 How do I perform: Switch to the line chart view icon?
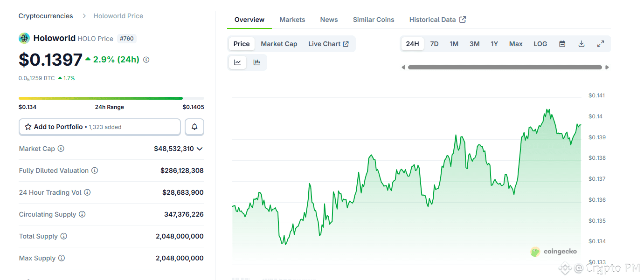(237, 62)
